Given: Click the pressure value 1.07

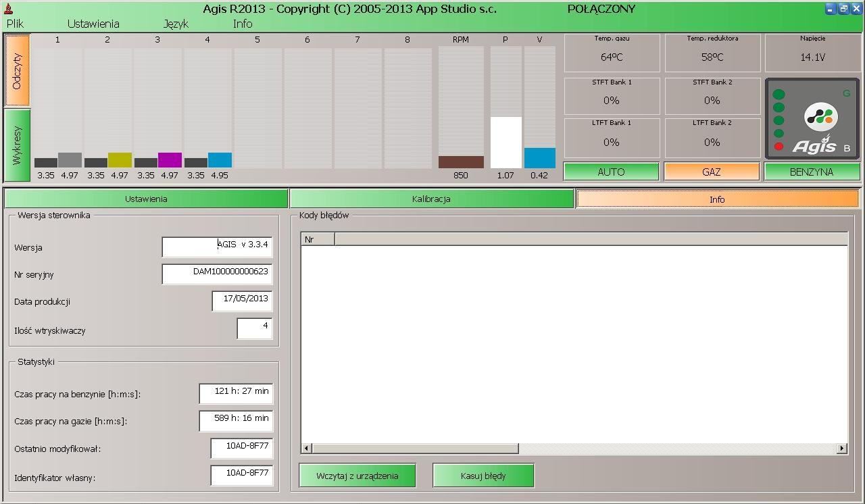Looking at the screenshot, I should [505, 176].
